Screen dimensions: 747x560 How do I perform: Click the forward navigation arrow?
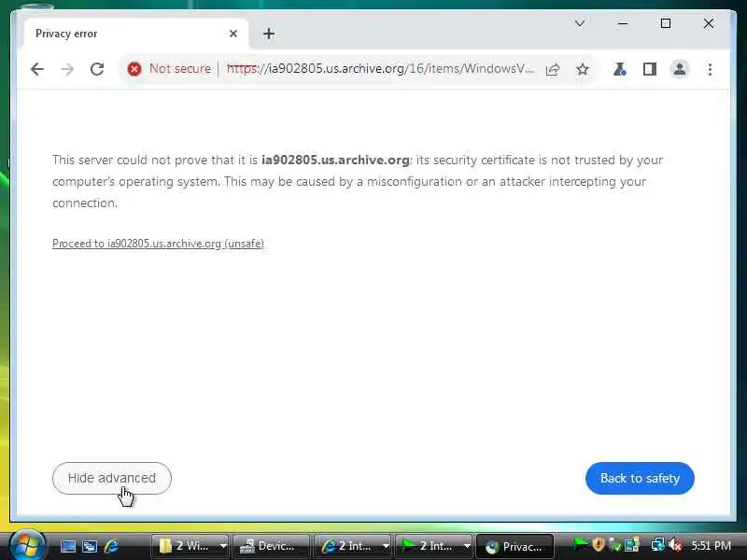(x=67, y=69)
